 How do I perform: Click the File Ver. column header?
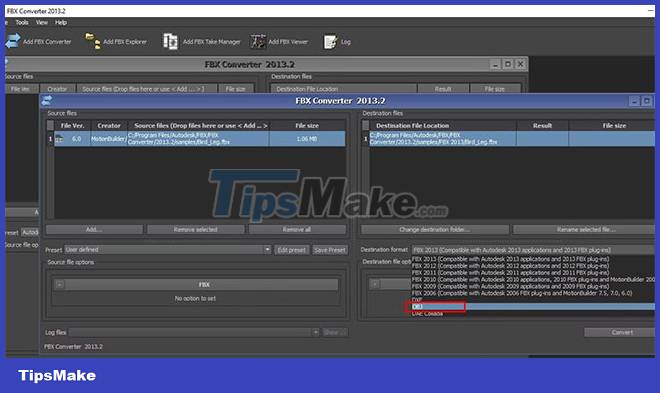pyautogui.click(x=72, y=125)
